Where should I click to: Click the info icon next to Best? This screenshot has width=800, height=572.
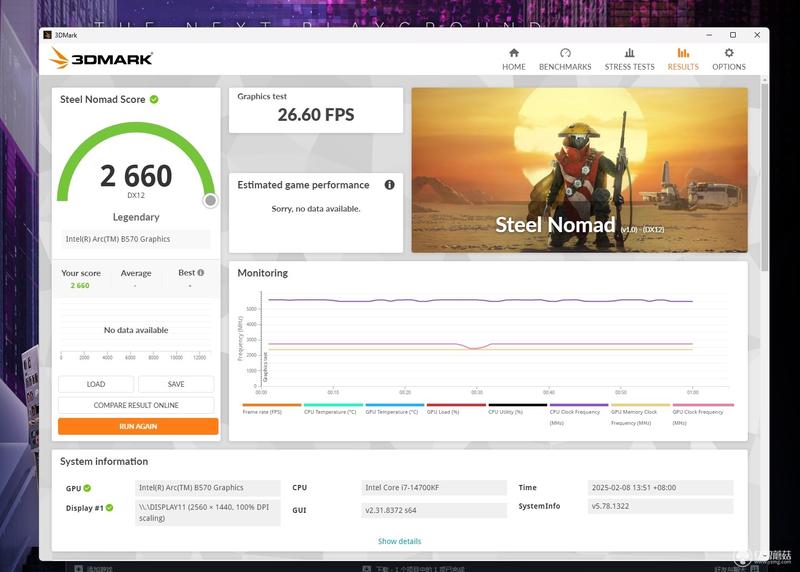tap(201, 272)
